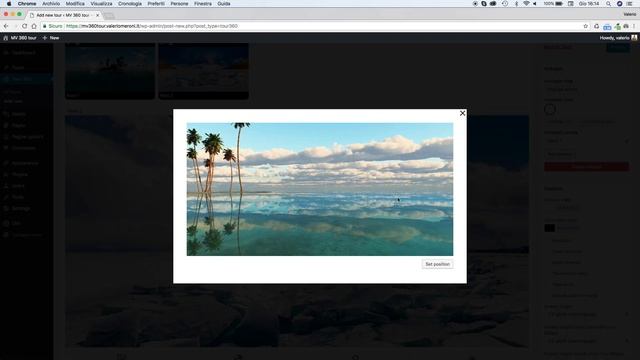Click the menu bar clock Gio 16:14
The height and width of the screenshot is (360, 640).
click(x=589, y=3)
